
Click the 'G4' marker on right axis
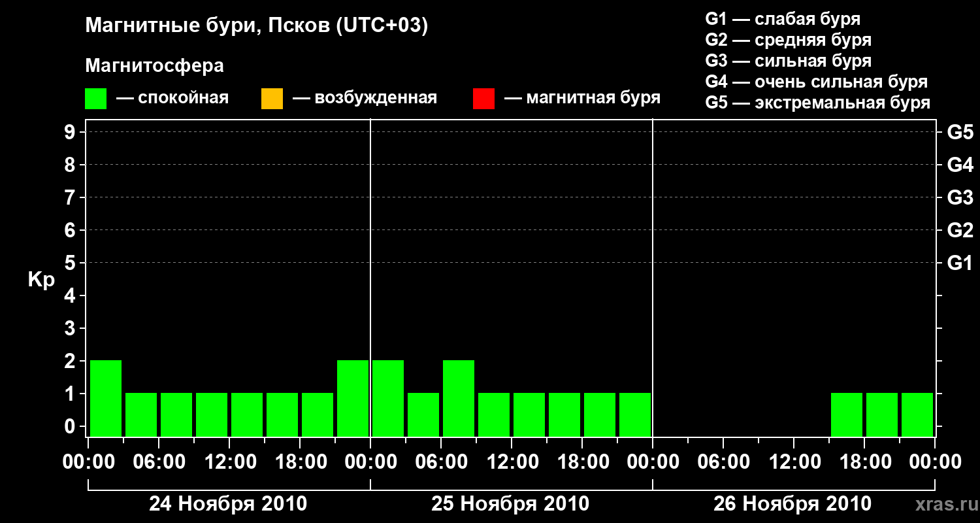(x=960, y=165)
